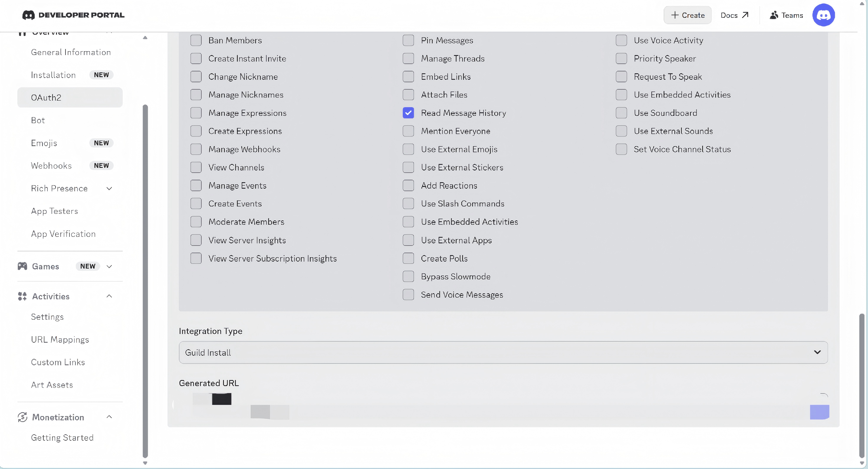Check the Use Soundboard permission
The width and height of the screenshot is (868, 469).
pyautogui.click(x=621, y=113)
